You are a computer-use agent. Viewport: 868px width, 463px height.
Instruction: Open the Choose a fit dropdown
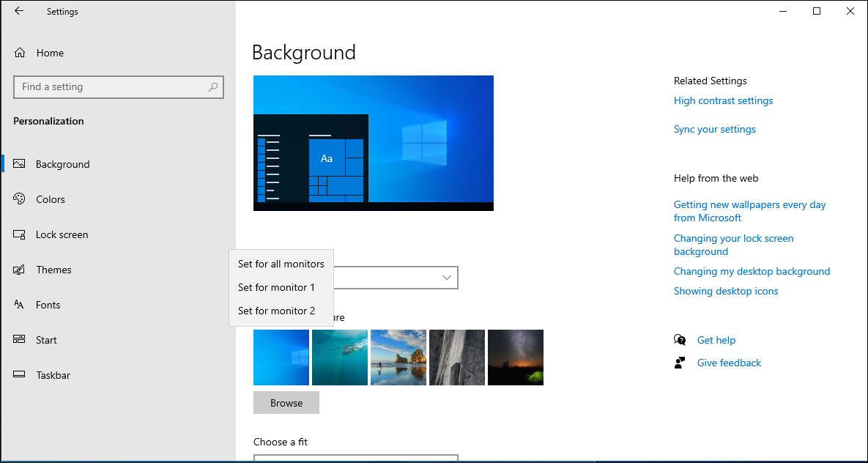(x=356, y=458)
